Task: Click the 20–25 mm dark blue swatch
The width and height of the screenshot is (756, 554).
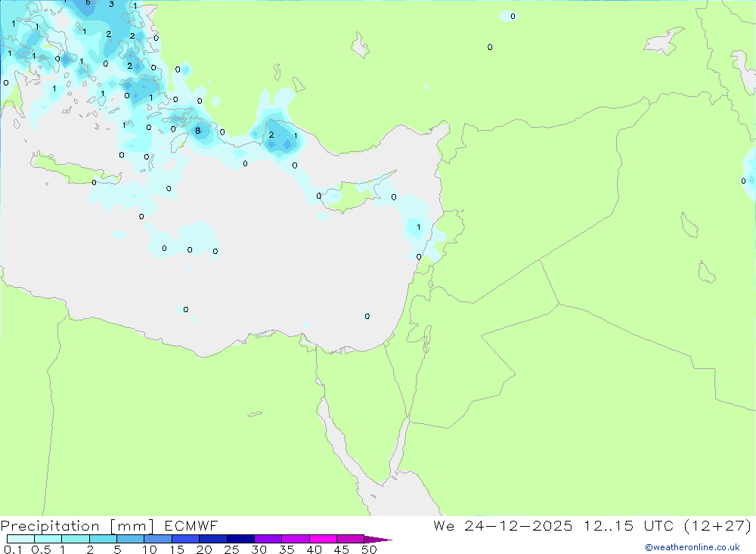Action: click(x=213, y=539)
